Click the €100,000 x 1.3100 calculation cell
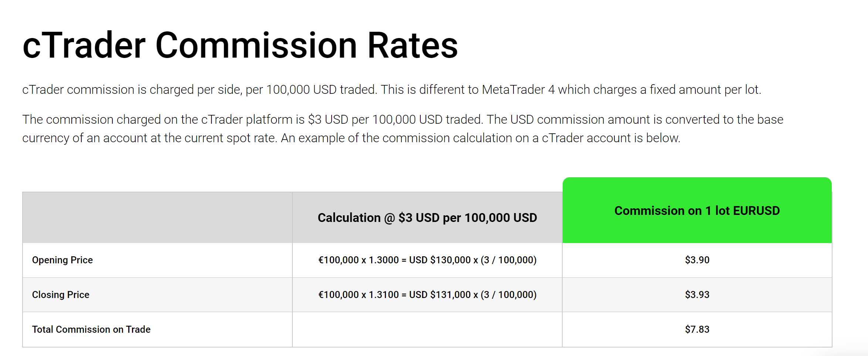This screenshot has height=356, width=868. [427, 295]
